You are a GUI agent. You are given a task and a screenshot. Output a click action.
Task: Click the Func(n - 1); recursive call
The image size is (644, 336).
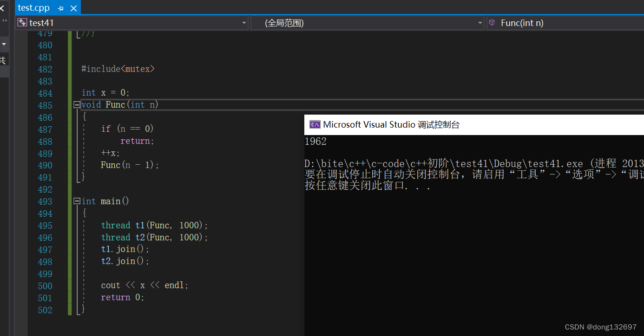coord(130,165)
